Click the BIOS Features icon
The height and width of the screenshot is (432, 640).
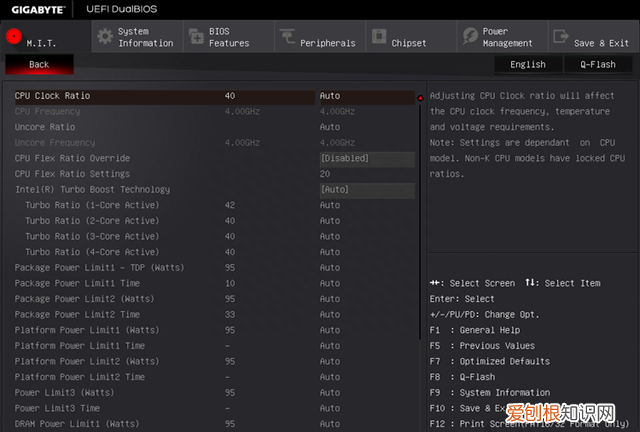(195, 36)
